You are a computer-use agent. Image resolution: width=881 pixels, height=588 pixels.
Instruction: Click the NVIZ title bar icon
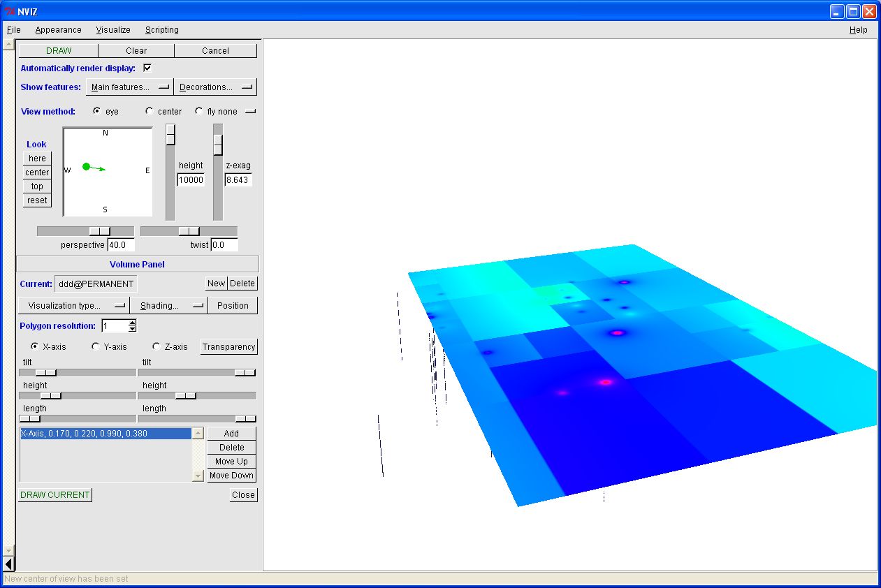click(10, 11)
